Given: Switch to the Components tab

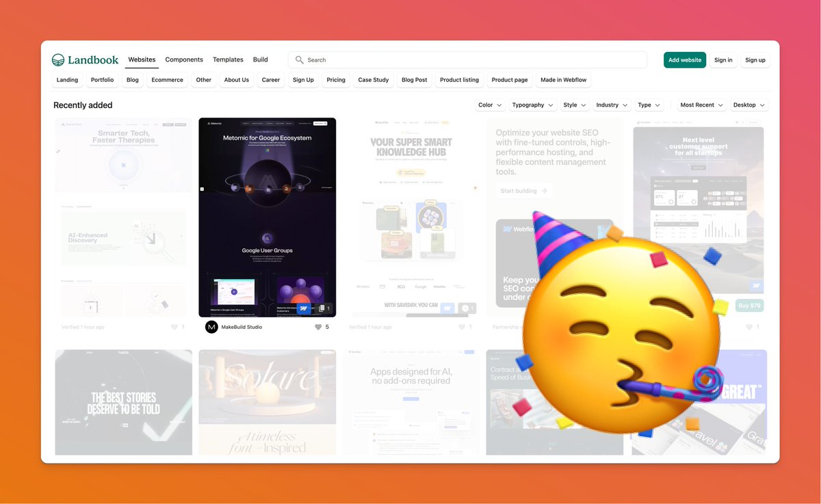Looking at the screenshot, I should pos(183,59).
